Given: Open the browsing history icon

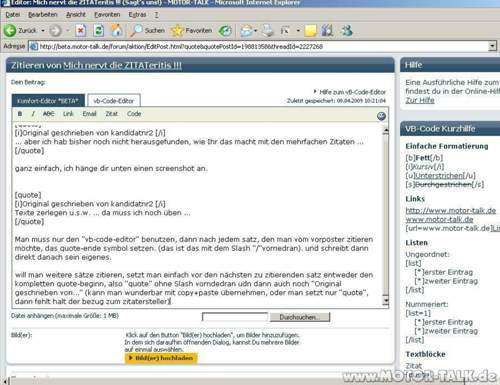Looking at the screenshot, I should tap(225, 31).
